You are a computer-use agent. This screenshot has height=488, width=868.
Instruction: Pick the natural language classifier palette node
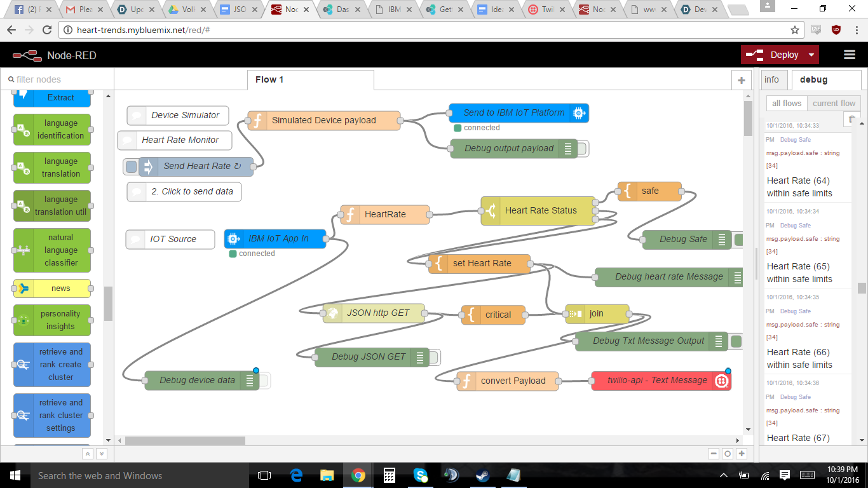tap(52, 250)
